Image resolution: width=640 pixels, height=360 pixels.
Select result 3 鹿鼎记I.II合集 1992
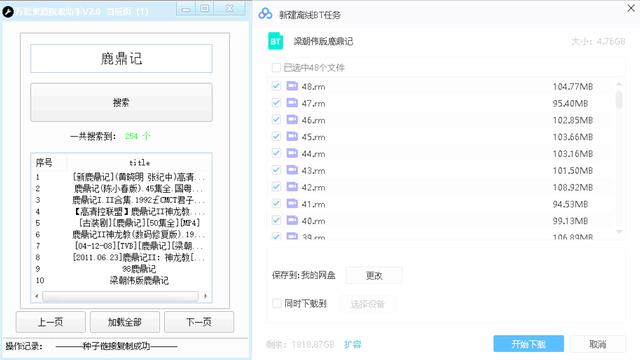121,200
